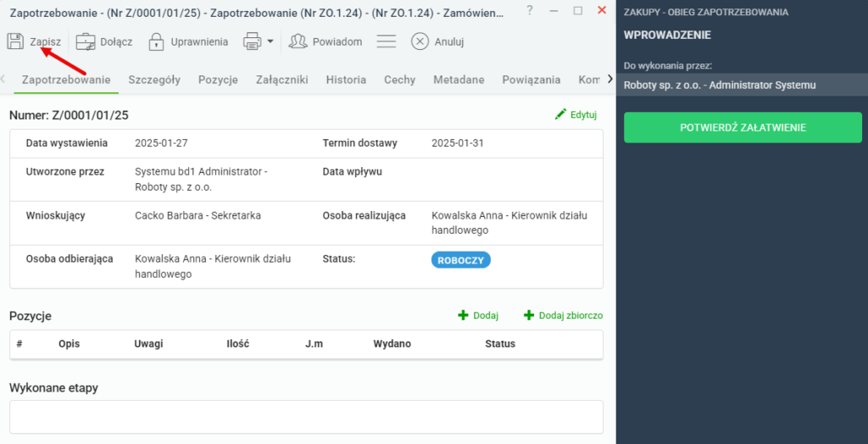Click the Edytuj pencil icon
The height and width of the screenshot is (444, 868).
(x=561, y=114)
